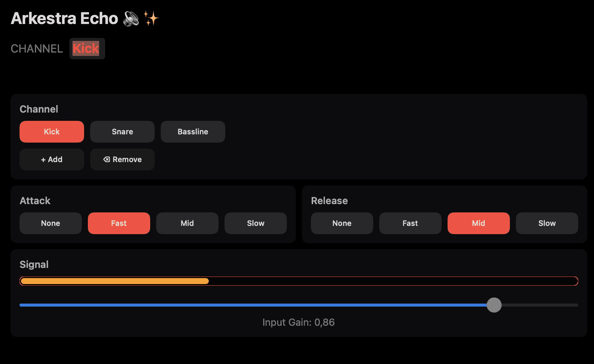
Task: Set Release to Slow
Action: point(547,223)
